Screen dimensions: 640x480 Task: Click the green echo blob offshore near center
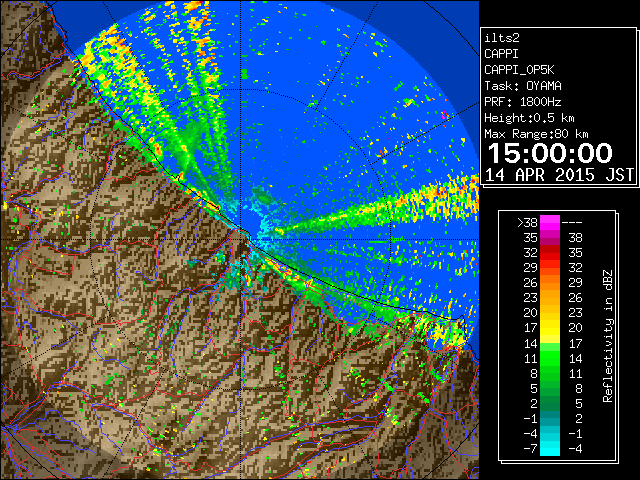point(263,197)
